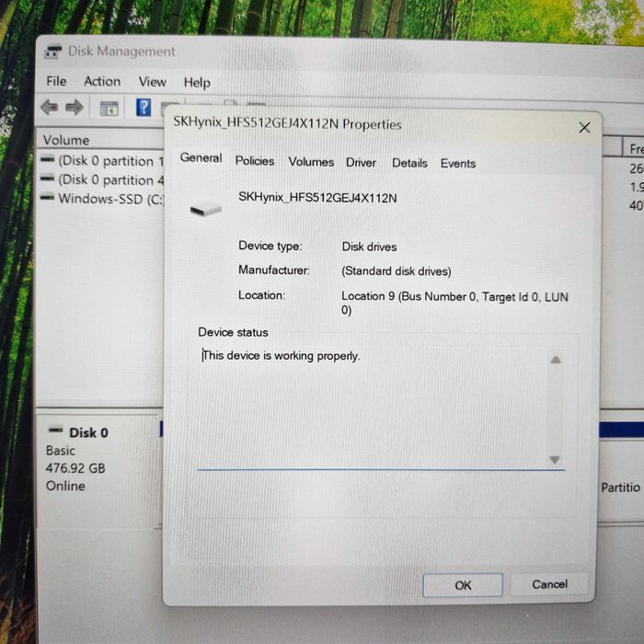This screenshot has width=644, height=644.
Task: Open the View menu
Action: (x=153, y=82)
